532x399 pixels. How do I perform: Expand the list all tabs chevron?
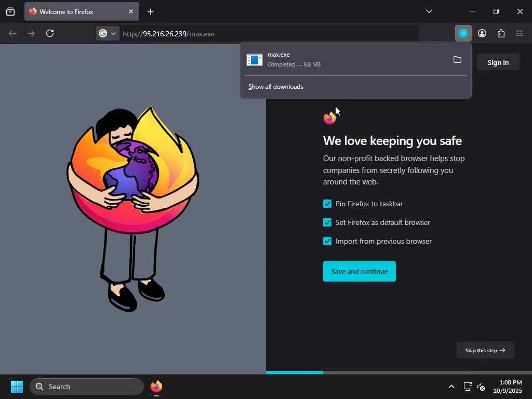(429, 11)
